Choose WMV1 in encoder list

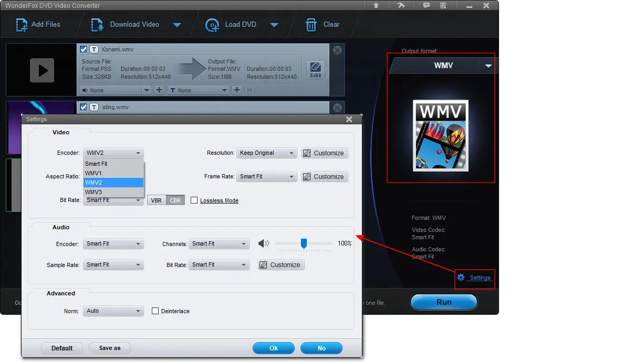[x=113, y=173]
